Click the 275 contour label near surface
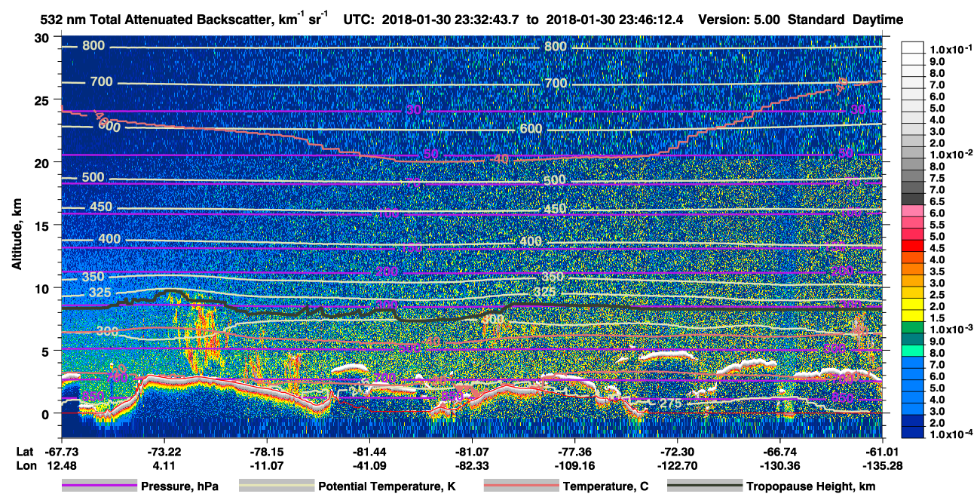Screen dimensions: 980x503 tap(671, 404)
